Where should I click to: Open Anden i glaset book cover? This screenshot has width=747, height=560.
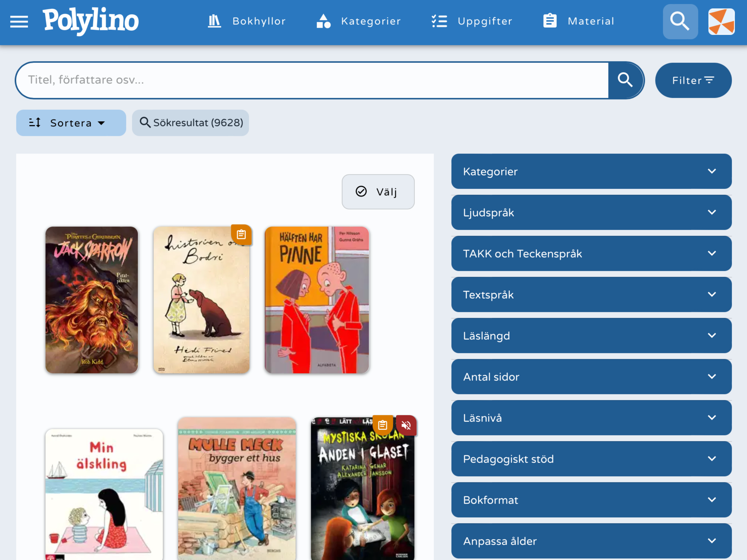point(362,489)
